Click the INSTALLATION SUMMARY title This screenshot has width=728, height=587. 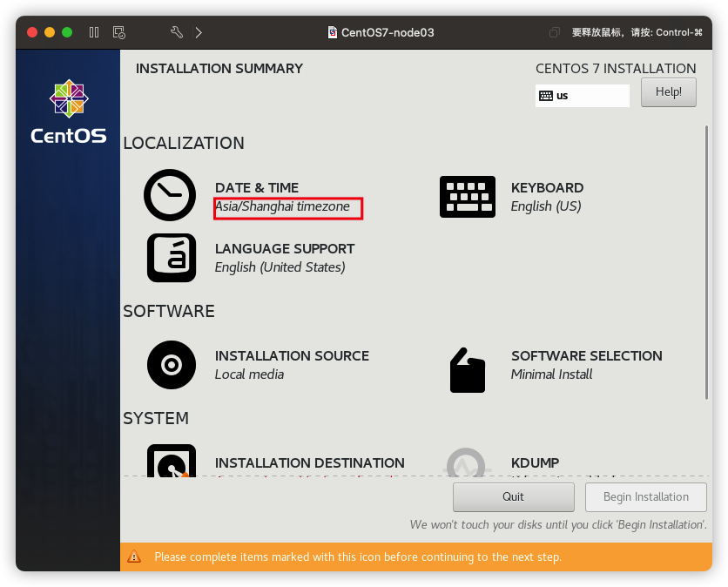click(x=219, y=68)
